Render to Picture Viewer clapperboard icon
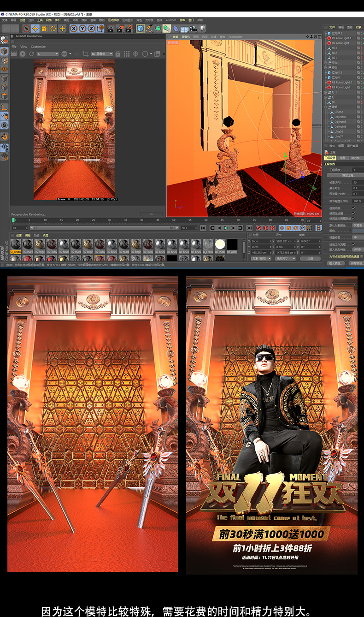Image resolution: width=364 pixels, height=617 pixels. click(120, 29)
